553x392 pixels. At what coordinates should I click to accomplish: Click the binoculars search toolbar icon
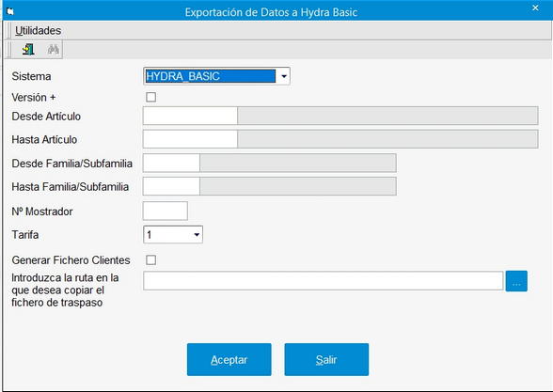pos(54,49)
